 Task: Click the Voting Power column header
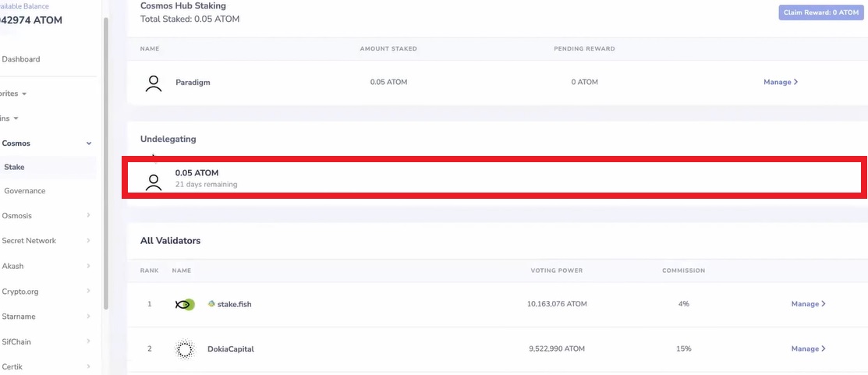557,271
